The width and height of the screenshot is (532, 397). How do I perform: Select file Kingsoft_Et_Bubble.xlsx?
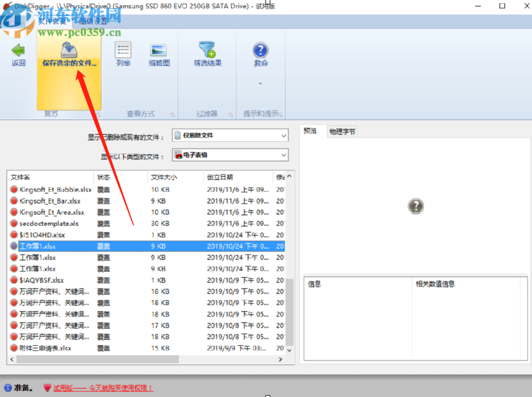(x=55, y=190)
